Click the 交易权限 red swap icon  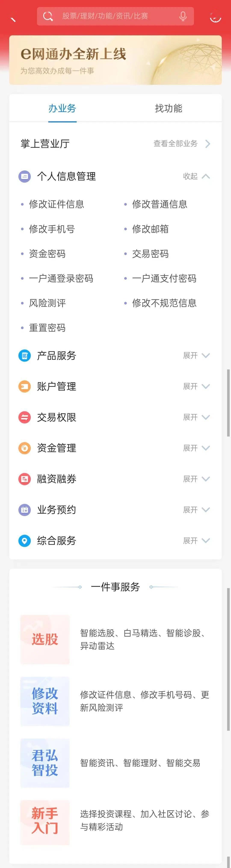click(24, 417)
